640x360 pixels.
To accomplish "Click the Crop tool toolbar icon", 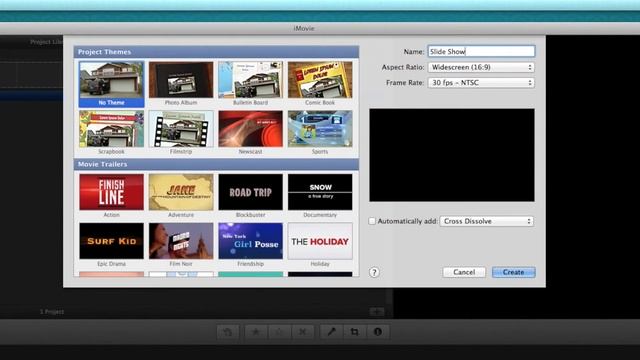I will pos(354,332).
